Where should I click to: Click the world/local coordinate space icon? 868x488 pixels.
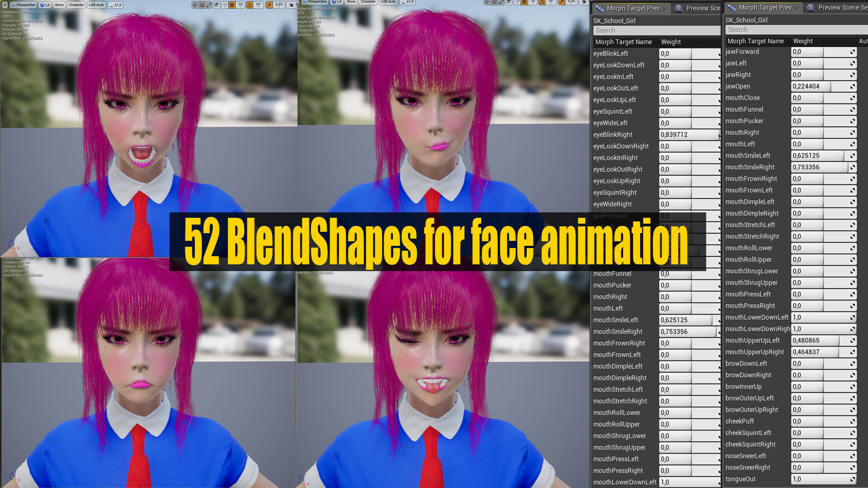[x=217, y=5]
